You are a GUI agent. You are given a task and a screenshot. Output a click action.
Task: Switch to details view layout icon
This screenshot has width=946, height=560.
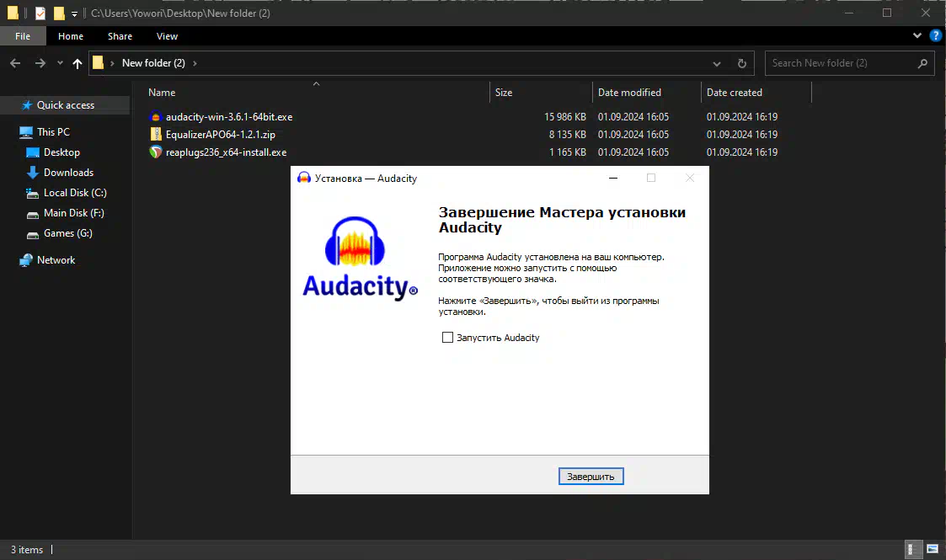(x=913, y=549)
